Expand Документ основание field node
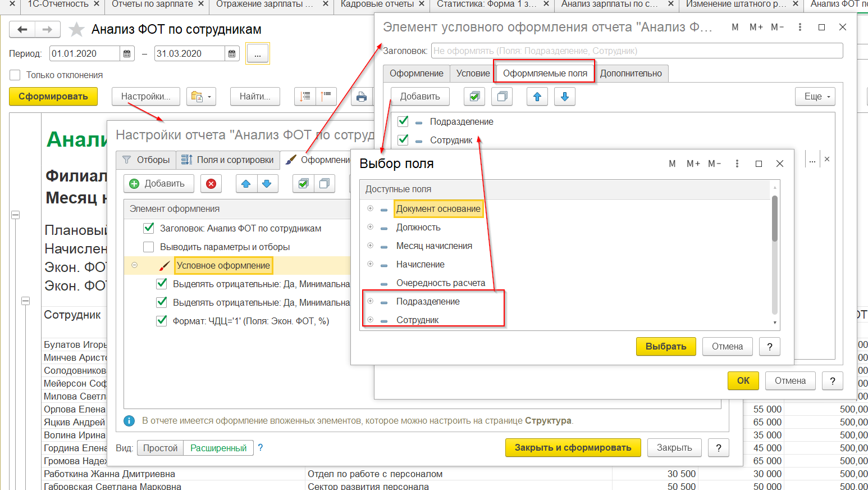 click(370, 208)
